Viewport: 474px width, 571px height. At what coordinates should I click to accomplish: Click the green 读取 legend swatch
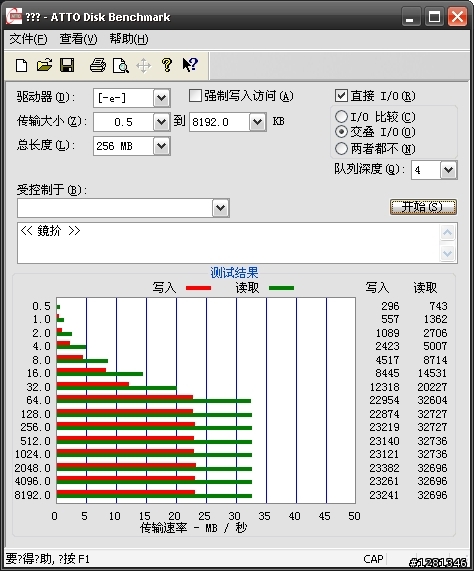[281, 288]
